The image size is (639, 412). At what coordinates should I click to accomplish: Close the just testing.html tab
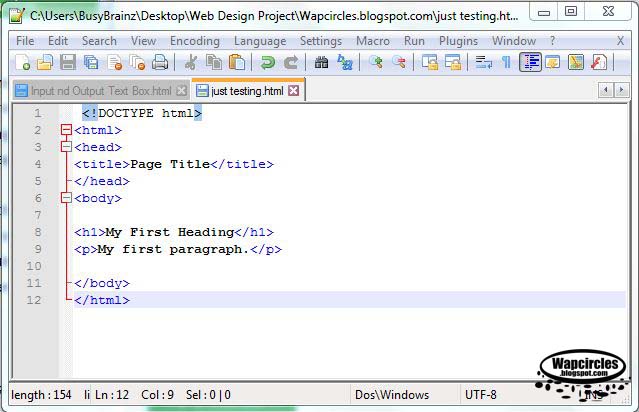(293, 90)
